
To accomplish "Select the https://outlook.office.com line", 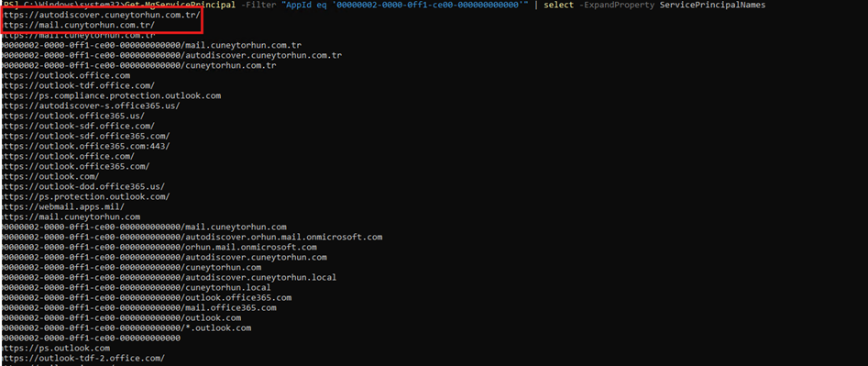I will pyautogui.click(x=65, y=75).
